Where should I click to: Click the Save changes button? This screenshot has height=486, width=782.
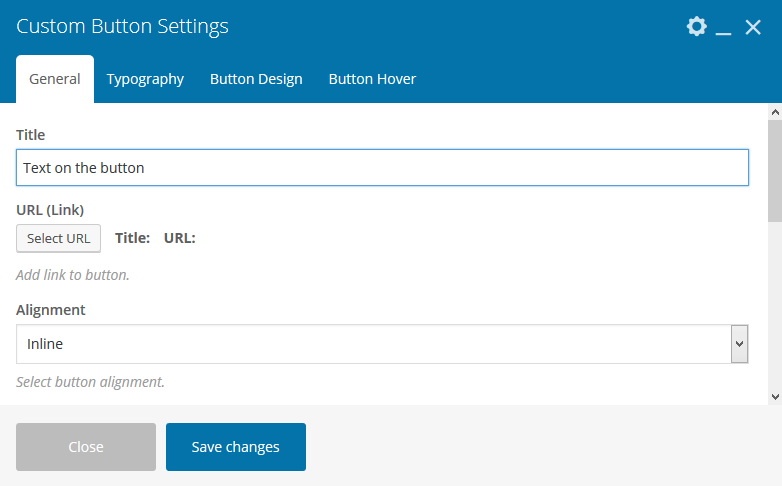click(236, 447)
